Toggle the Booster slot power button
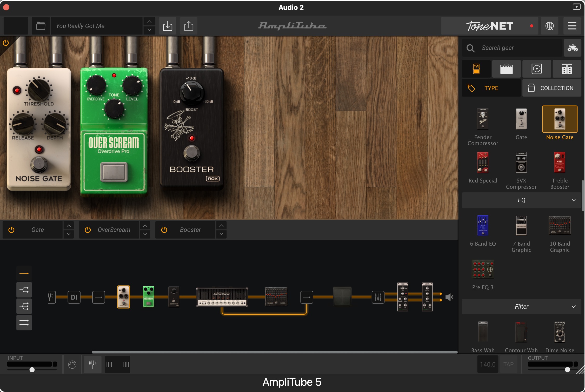585x392 pixels. [x=164, y=230]
